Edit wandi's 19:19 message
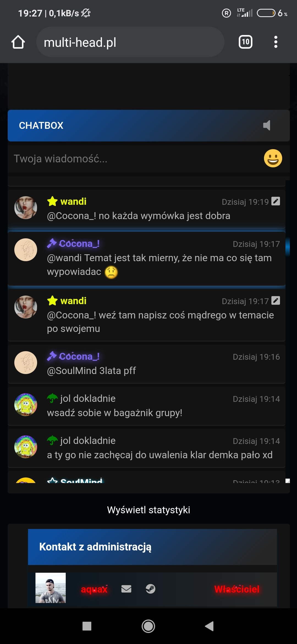This screenshot has width=297, height=644. (276, 201)
